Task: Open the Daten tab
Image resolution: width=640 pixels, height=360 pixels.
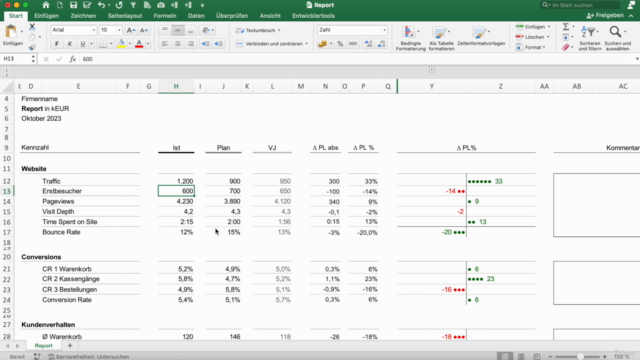Action: click(x=196, y=16)
